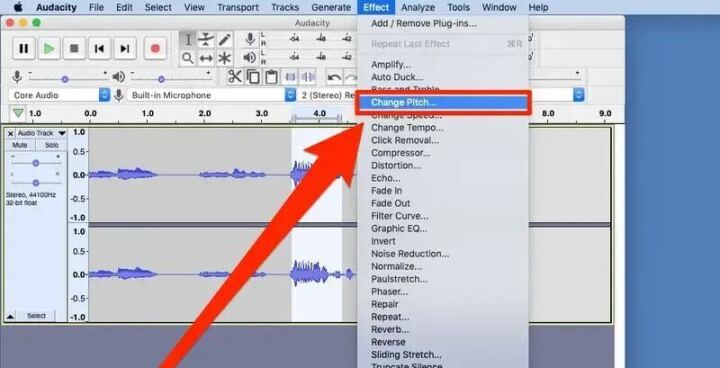Click the Trim audio icon
This screenshot has width=720, height=368.
(x=290, y=77)
